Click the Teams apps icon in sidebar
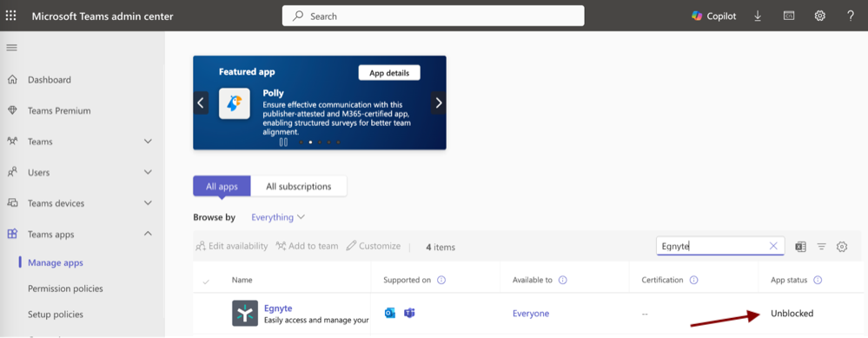This screenshot has height=338, width=868. [12, 234]
